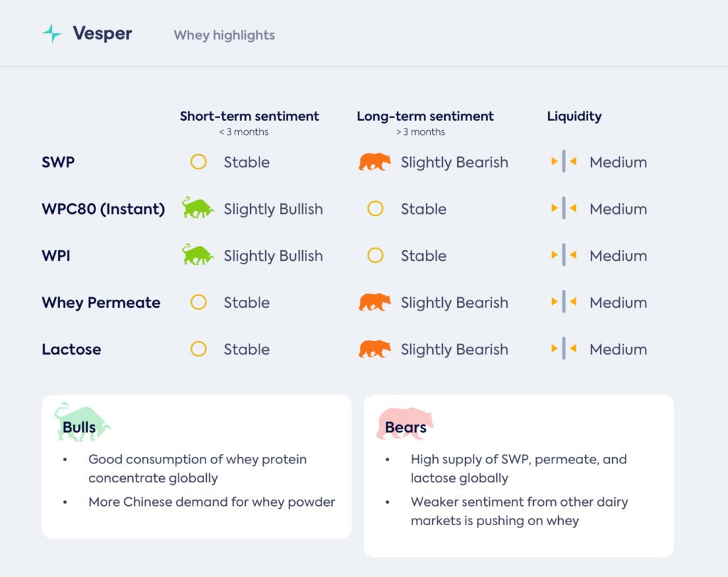
Task: Click the Short-term sentiment column header
Action: point(249,117)
